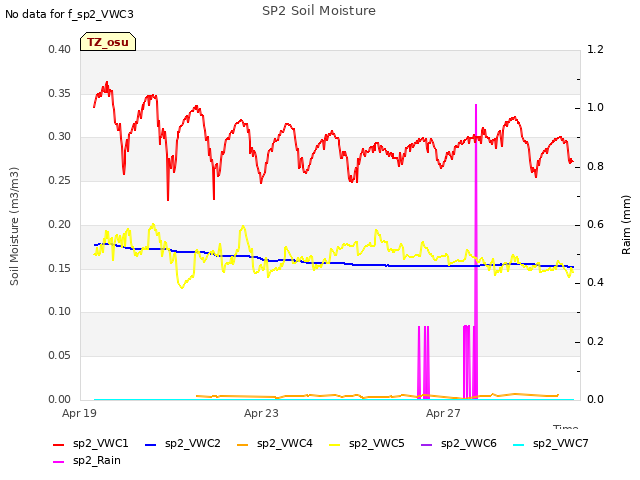The image size is (640, 480).
Task: Click the 0.20 left axis tick label
Action: [60, 224]
